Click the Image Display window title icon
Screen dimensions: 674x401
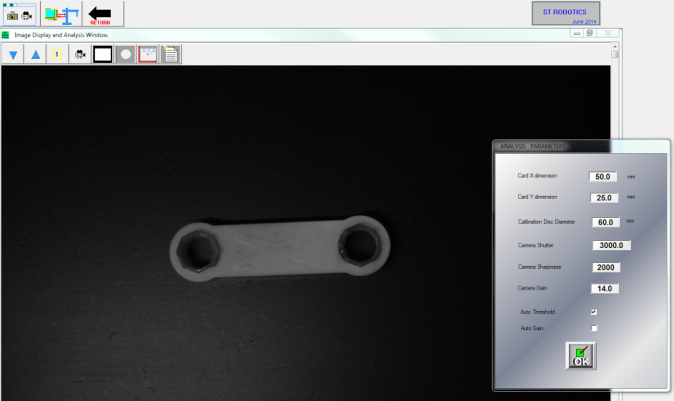point(6,35)
